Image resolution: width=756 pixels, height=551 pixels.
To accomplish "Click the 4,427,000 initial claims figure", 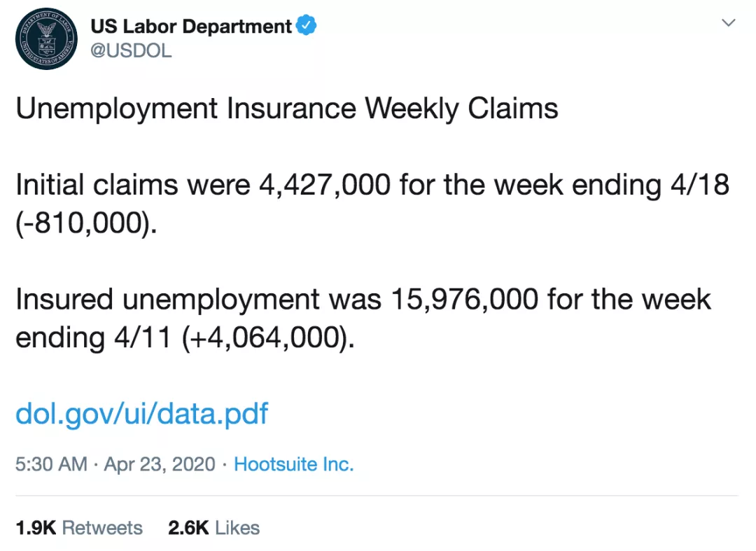I will [x=325, y=185].
